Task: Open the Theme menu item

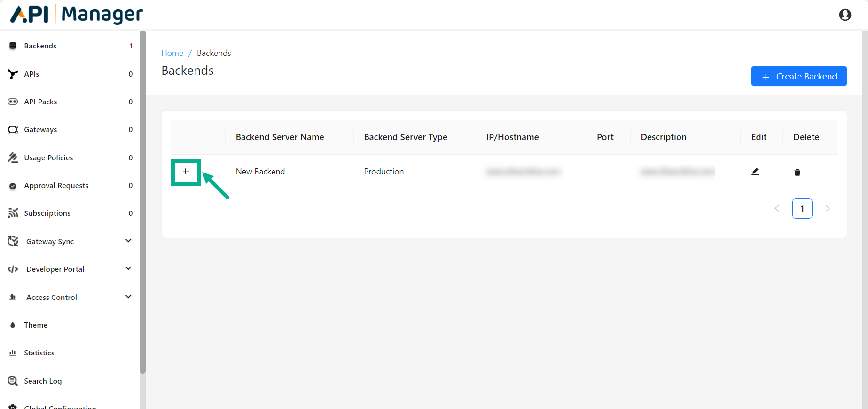Action: coord(36,325)
